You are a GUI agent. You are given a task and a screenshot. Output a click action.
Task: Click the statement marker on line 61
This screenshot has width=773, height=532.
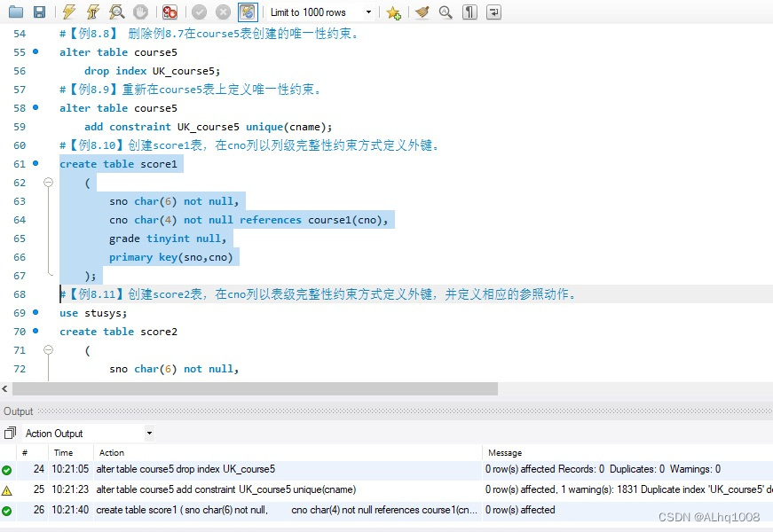[x=35, y=163]
